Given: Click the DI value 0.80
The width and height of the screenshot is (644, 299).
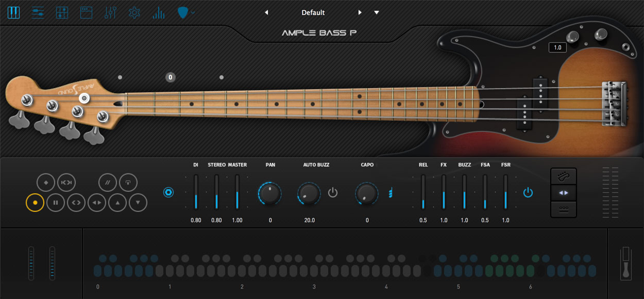Looking at the screenshot, I should [x=196, y=220].
